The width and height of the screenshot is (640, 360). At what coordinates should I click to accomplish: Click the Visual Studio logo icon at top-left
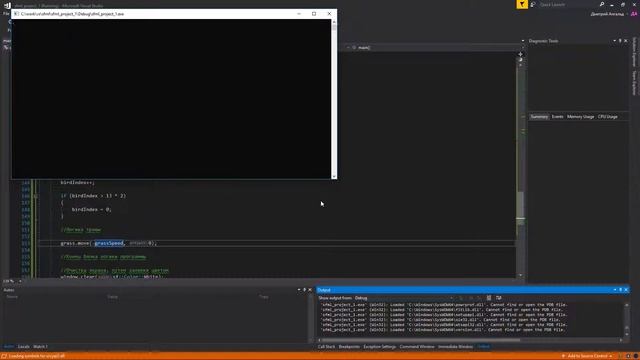(x=7, y=5)
